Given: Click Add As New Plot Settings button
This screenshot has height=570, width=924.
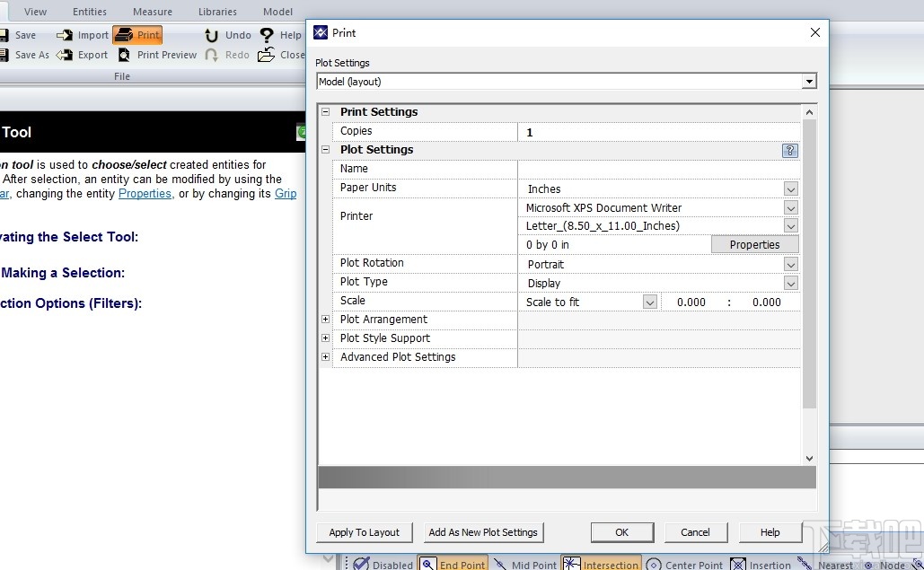Looking at the screenshot, I should (x=483, y=532).
